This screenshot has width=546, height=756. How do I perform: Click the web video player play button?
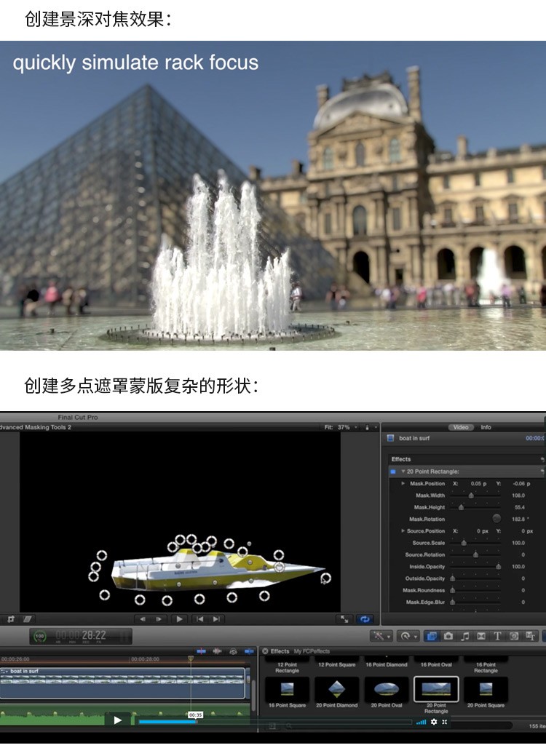pyautogui.click(x=117, y=721)
